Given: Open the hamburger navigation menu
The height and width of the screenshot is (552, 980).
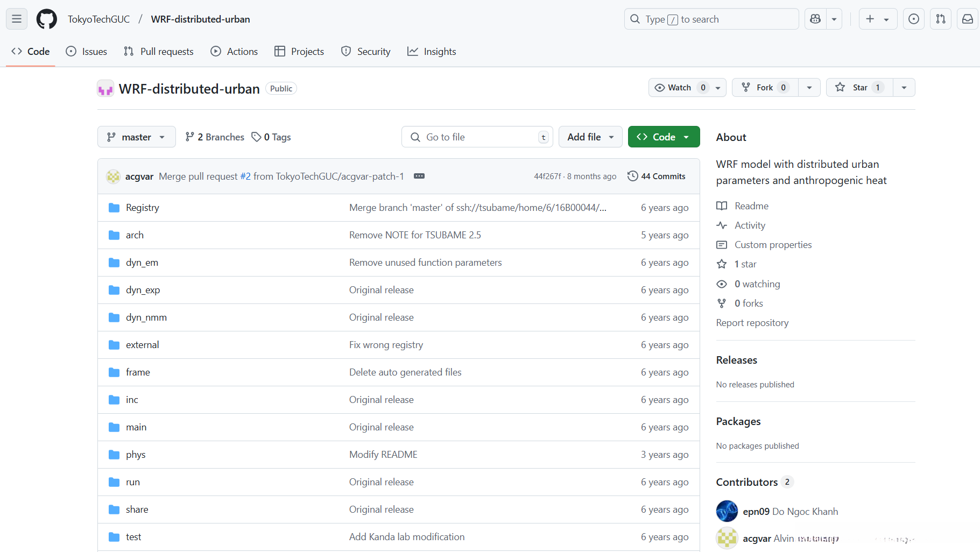Looking at the screenshot, I should [17, 19].
